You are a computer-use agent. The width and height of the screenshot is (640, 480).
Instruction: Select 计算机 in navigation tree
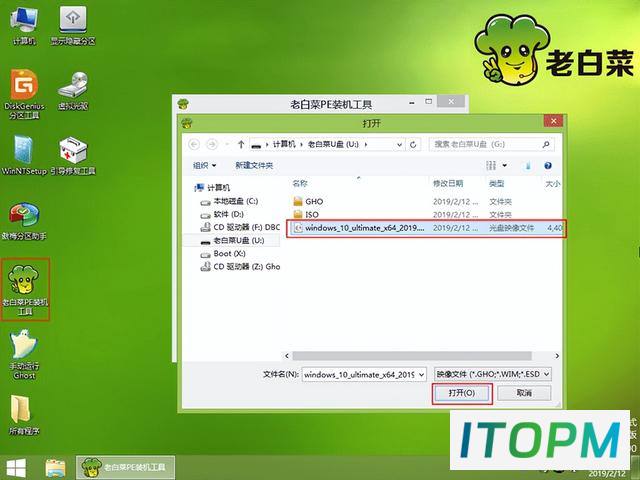click(212, 187)
